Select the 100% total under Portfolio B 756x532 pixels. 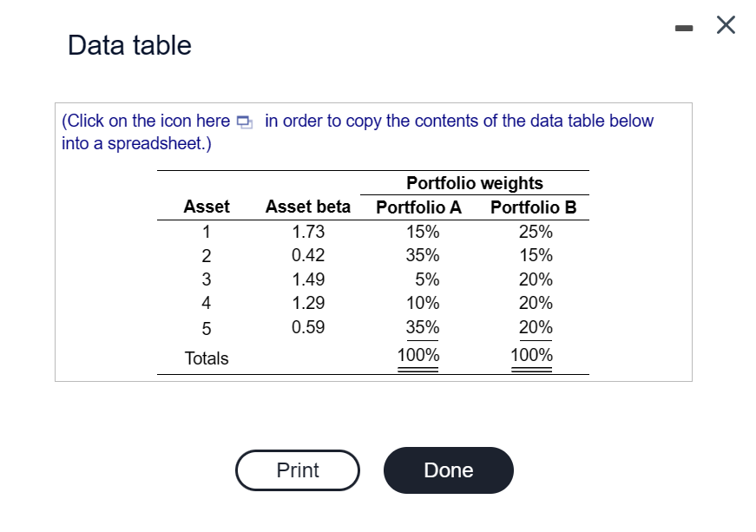tap(533, 354)
